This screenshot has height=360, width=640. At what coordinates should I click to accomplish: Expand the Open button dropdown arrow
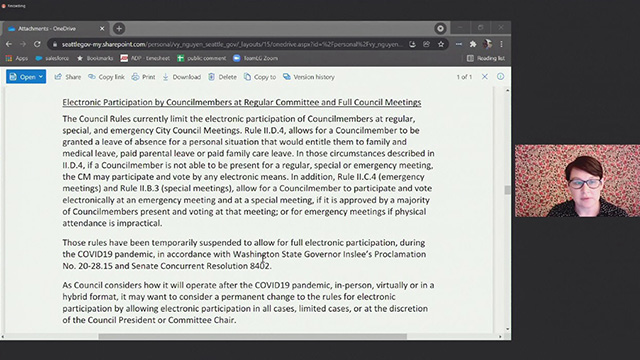pos(41,77)
